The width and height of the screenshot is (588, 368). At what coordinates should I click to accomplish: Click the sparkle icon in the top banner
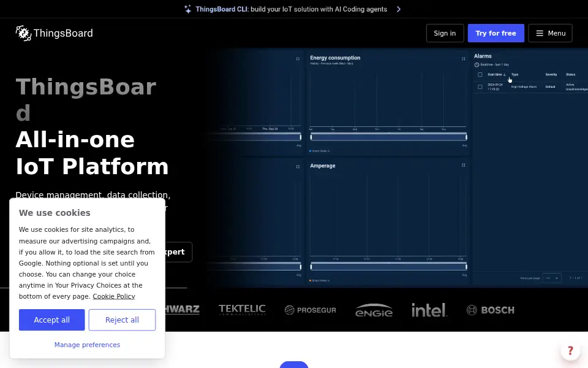pyautogui.click(x=188, y=9)
